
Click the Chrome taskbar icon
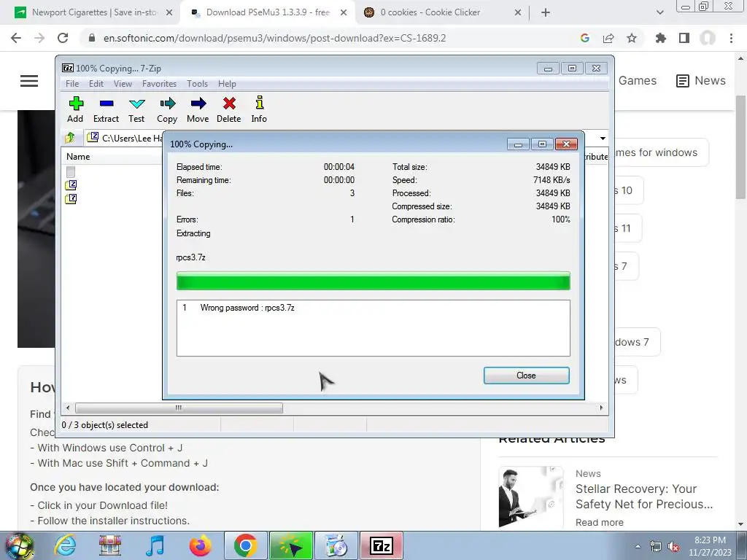(x=246, y=545)
